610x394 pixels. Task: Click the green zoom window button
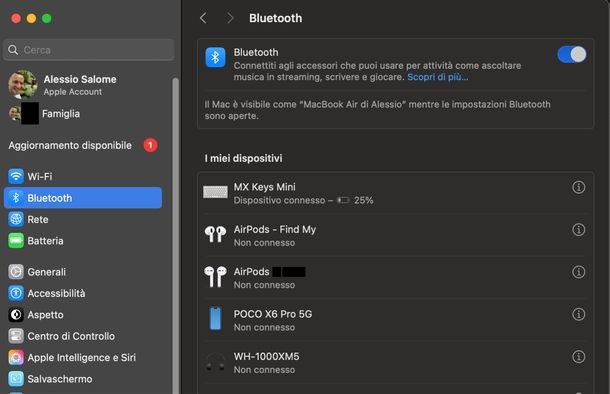(47, 18)
